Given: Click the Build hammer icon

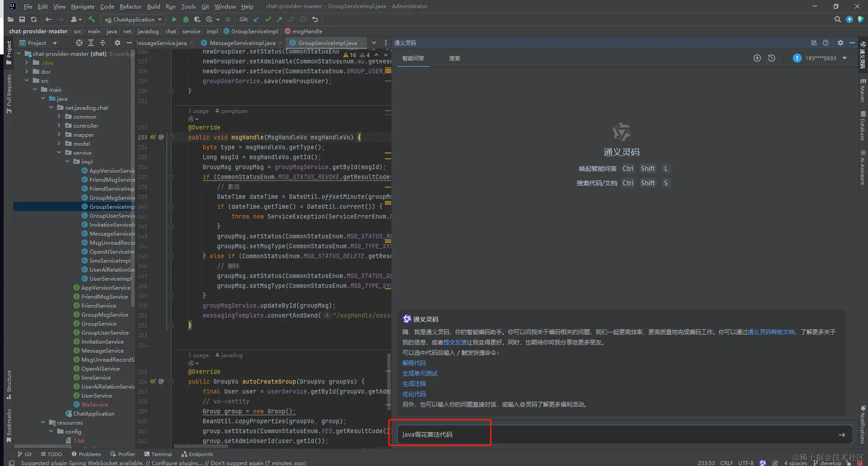Looking at the screenshot, I should 92,19.
